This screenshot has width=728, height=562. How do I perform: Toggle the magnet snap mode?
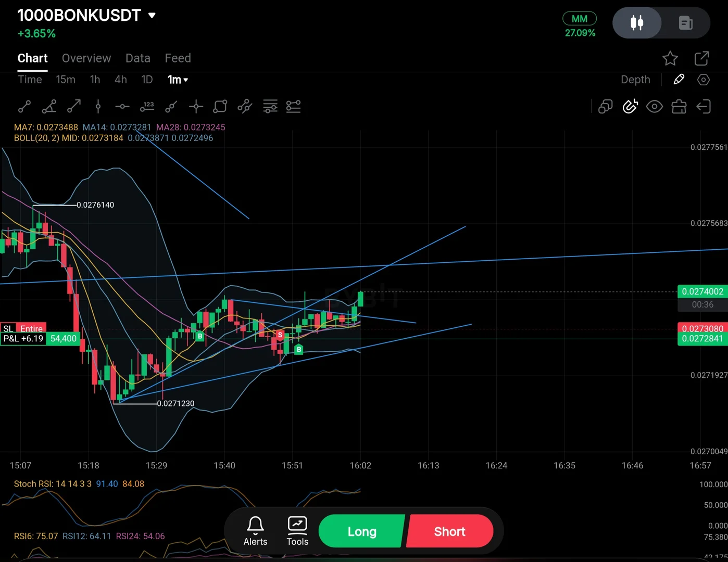click(630, 107)
